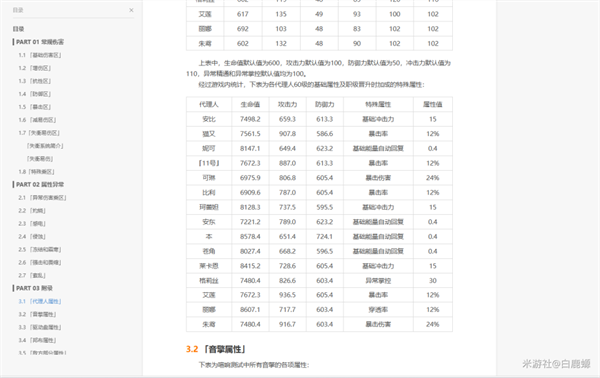Select attack value 907.8
Screen dimensions: 600x378
(x=287, y=134)
